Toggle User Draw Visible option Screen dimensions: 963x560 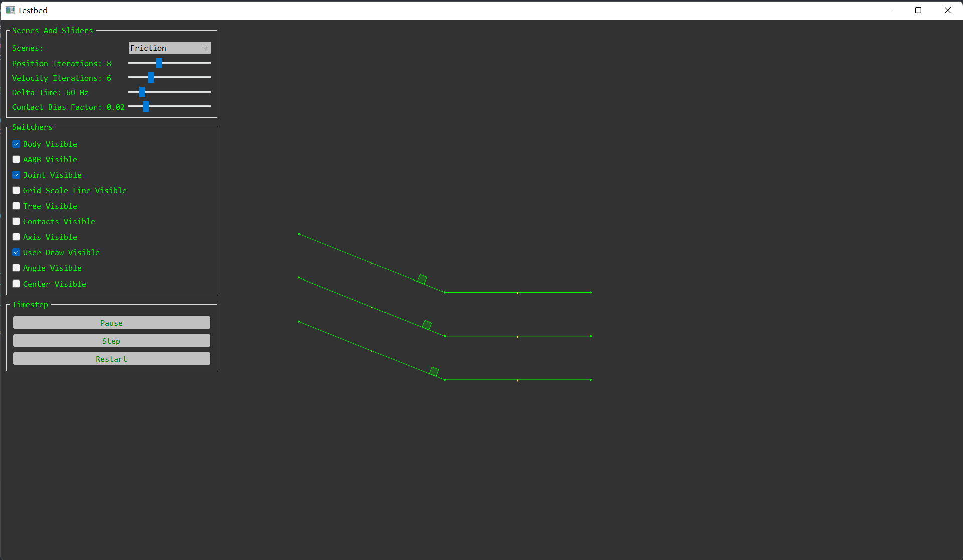click(x=16, y=252)
